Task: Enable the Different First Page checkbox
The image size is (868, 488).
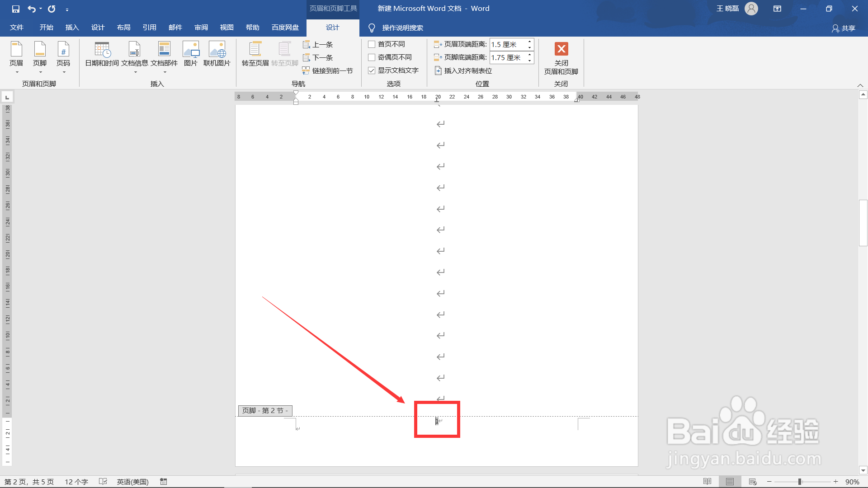Action: click(x=372, y=44)
